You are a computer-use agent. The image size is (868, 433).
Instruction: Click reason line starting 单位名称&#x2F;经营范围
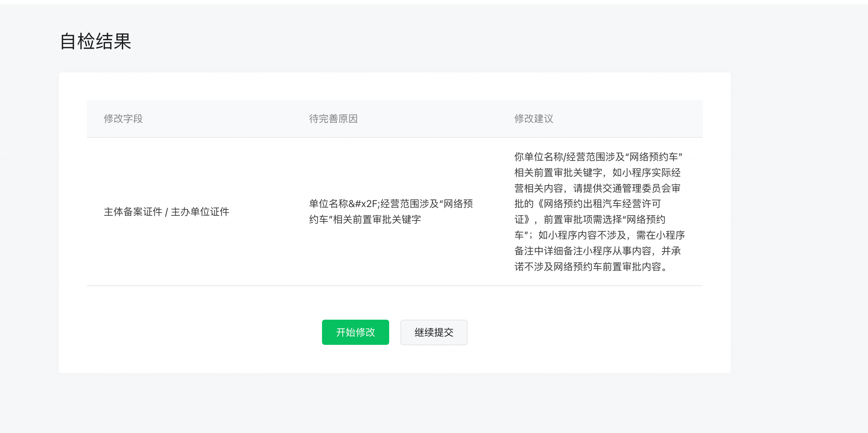(x=391, y=204)
